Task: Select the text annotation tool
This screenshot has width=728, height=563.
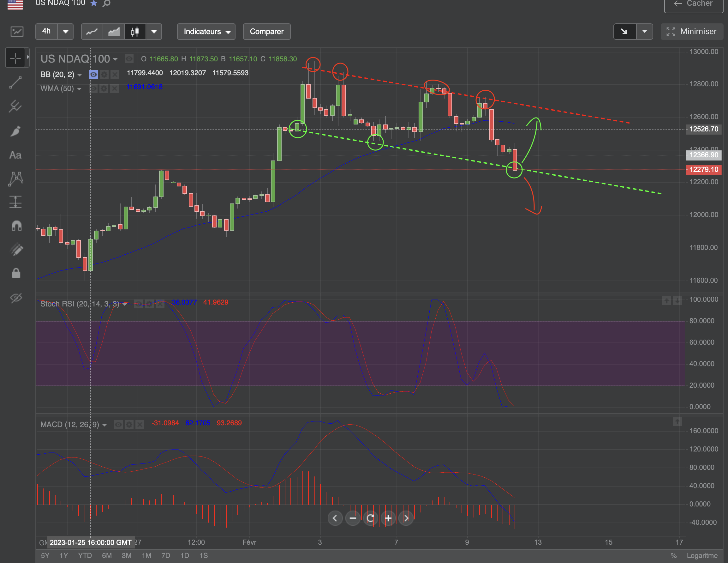Action: pyautogui.click(x=15, y=155)
